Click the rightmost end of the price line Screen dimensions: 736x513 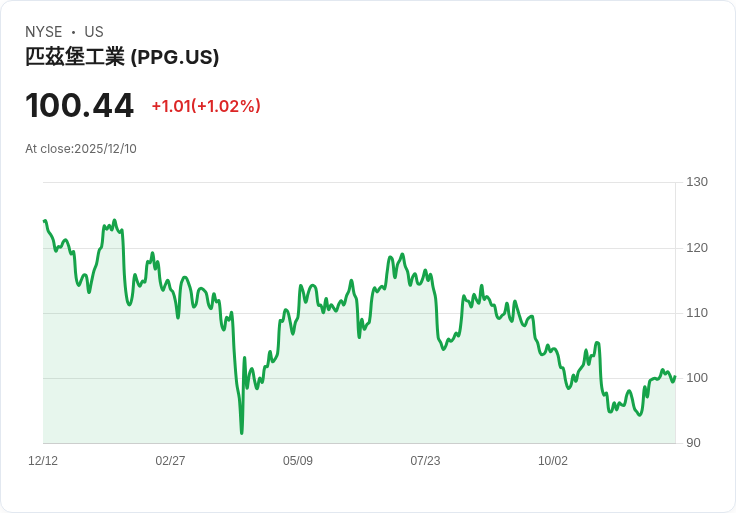click(x=675, y=377)
